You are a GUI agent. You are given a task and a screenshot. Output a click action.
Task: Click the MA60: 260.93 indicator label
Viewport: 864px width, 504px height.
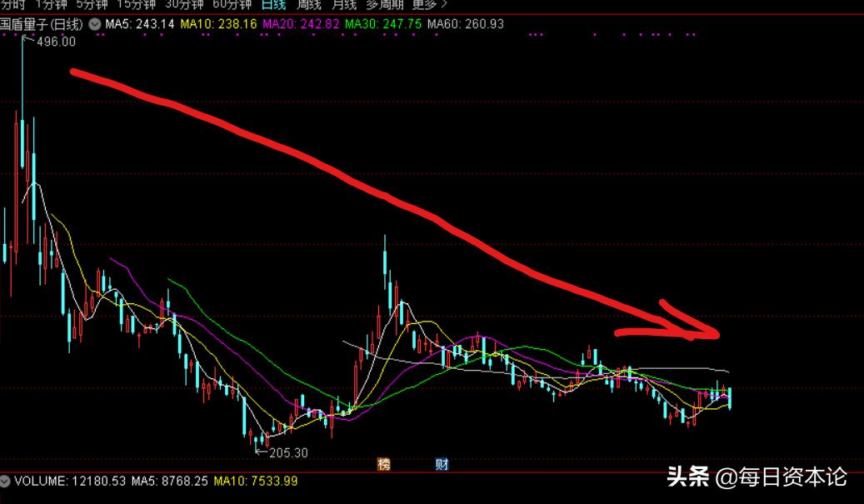[x=466, y=24]
